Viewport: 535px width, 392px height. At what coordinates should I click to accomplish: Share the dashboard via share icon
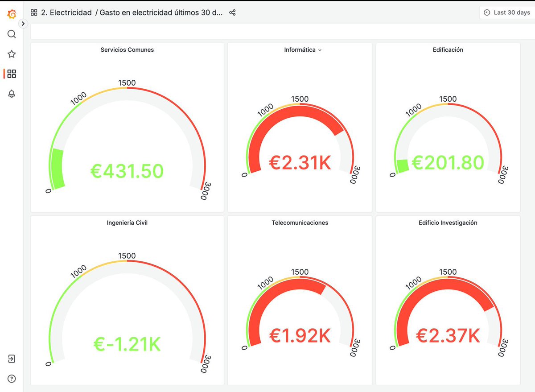[x=232, y=12]
